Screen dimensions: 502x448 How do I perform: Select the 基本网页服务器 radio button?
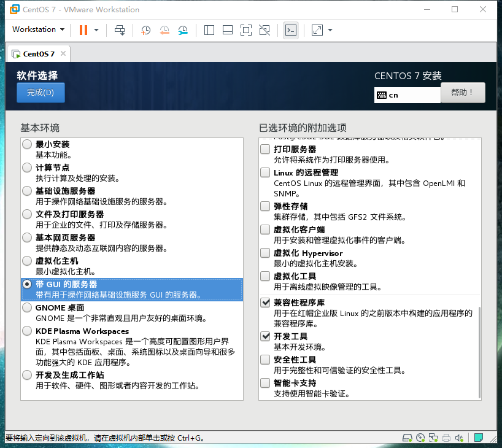point(27,238)
